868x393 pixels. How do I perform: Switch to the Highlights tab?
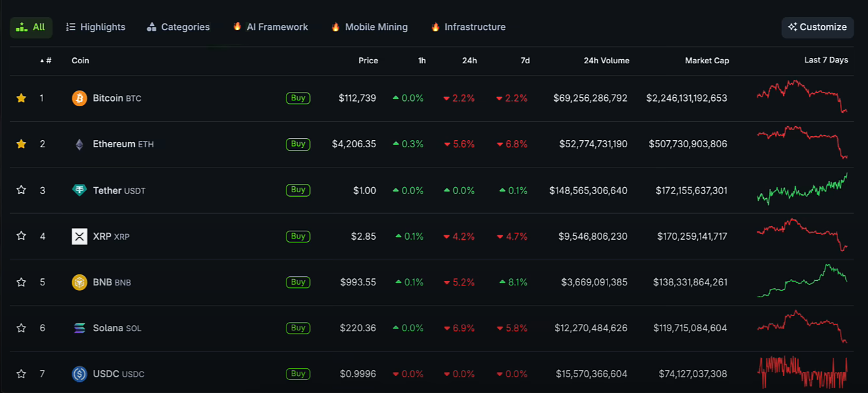(x=96, y=27)
